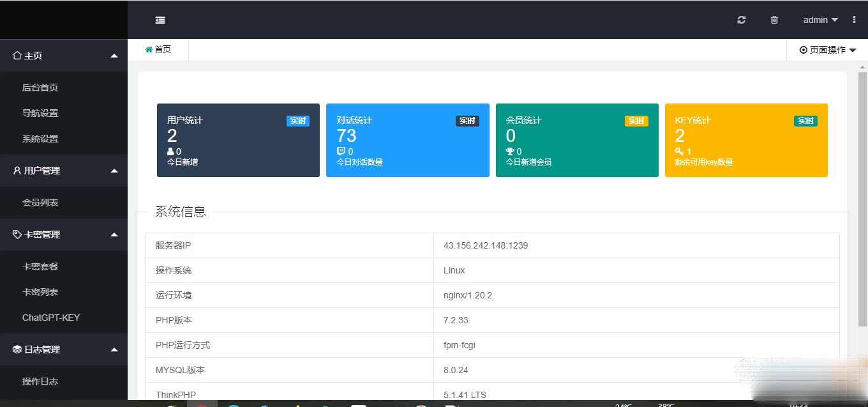The height and width of the screenshot is (407, 868).
Task: Collapse the 卡密管理 menu group
Action: coord(64,234)
